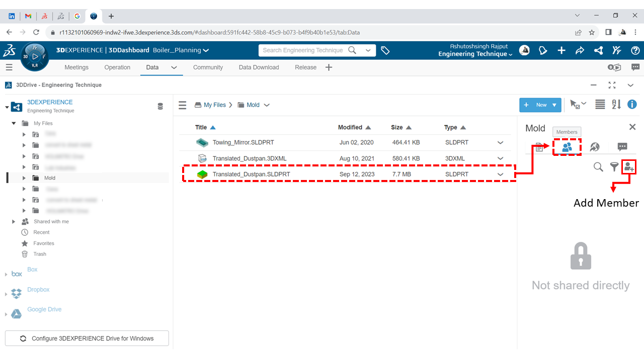This screenshot has height=362, width=644.
Task: Collapse the 3DEXPERIENCE drive tree node
Action: tap(7, 107)
